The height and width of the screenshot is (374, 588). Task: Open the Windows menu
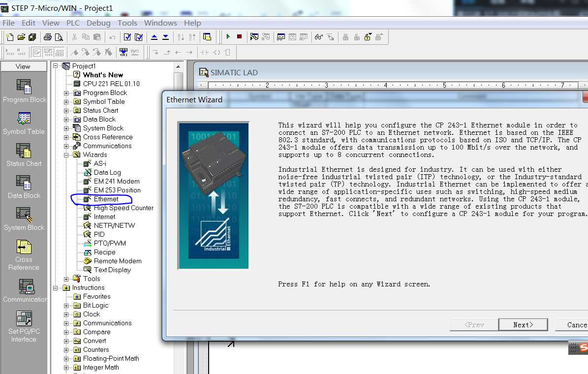pyautogui.click(x=160, y=23)
